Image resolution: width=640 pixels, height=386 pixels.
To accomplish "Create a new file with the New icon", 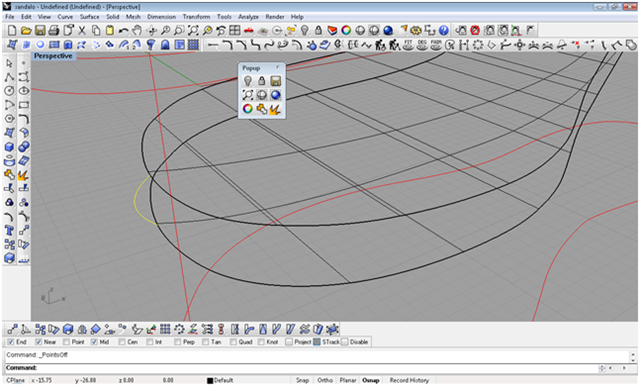I will coord(12,31).
